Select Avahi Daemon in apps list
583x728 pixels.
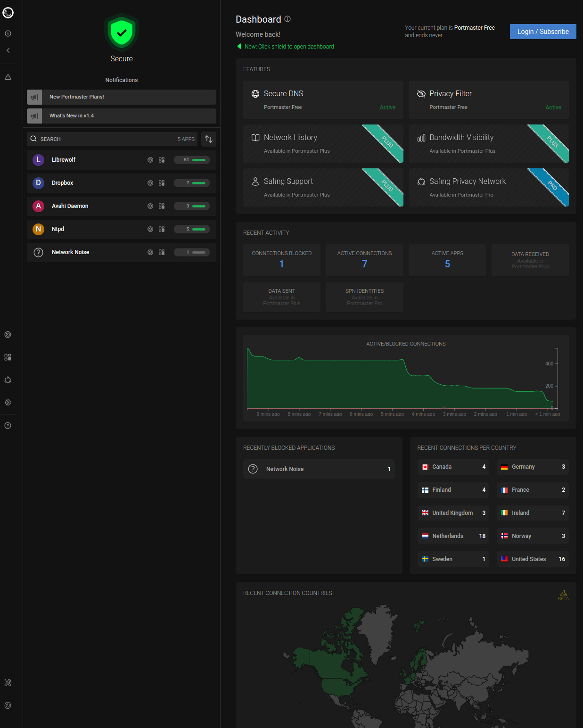coord(122,206)
